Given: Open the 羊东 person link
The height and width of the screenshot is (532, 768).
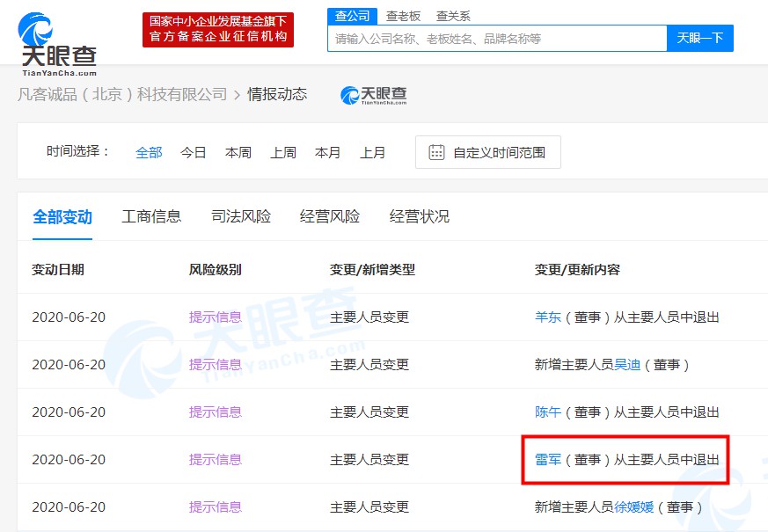Looking at the screenshot, I should click(x=547, y=317).
